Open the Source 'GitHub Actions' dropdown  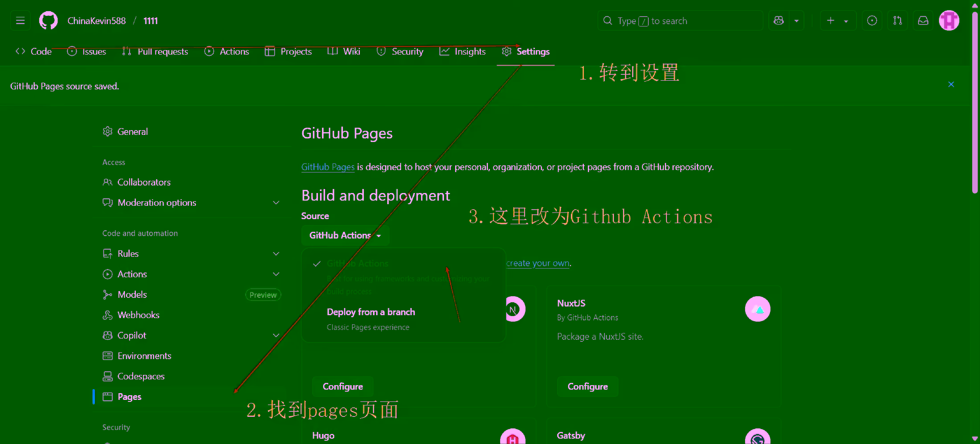click(x=345, y=235)
